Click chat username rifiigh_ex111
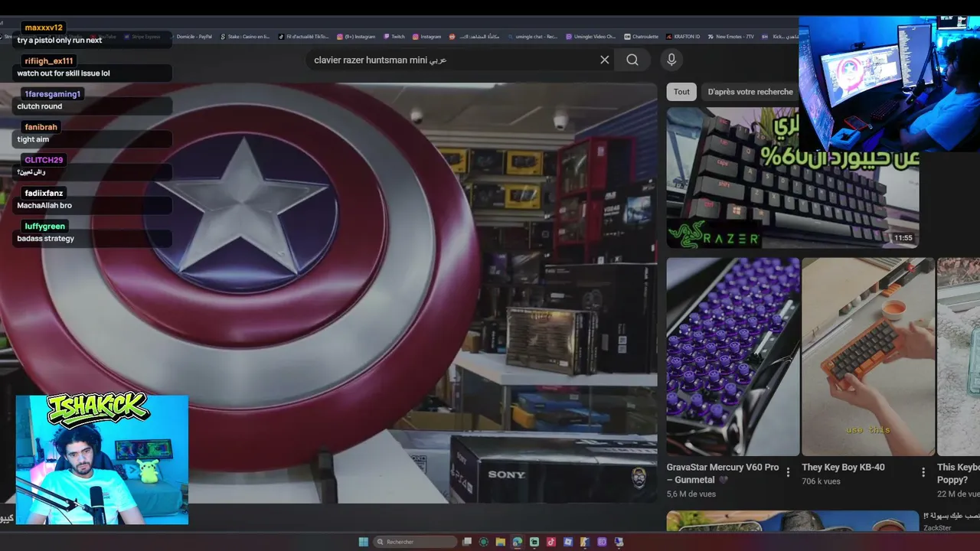 [x=49, y=61]
